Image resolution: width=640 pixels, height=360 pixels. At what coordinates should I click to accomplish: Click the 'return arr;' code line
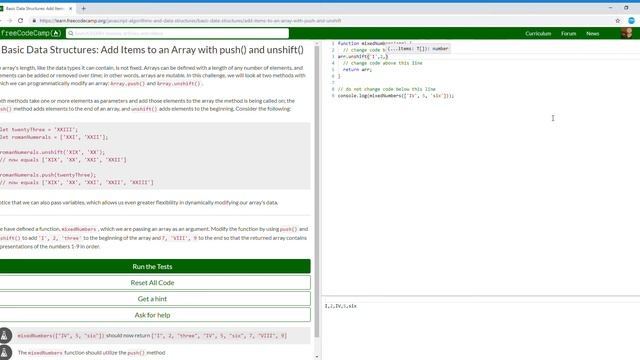357,69
